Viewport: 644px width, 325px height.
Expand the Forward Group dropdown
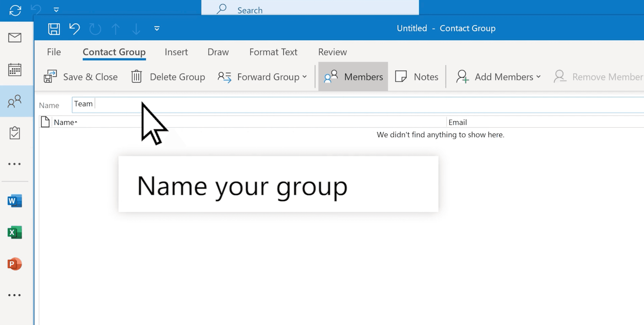pos(262,77)
